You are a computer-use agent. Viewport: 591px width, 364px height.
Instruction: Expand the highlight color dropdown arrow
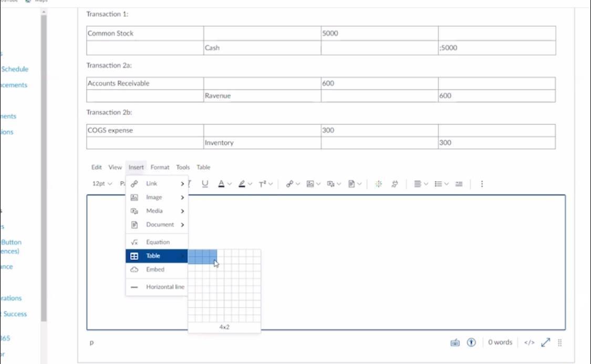[x=250, y=184]
